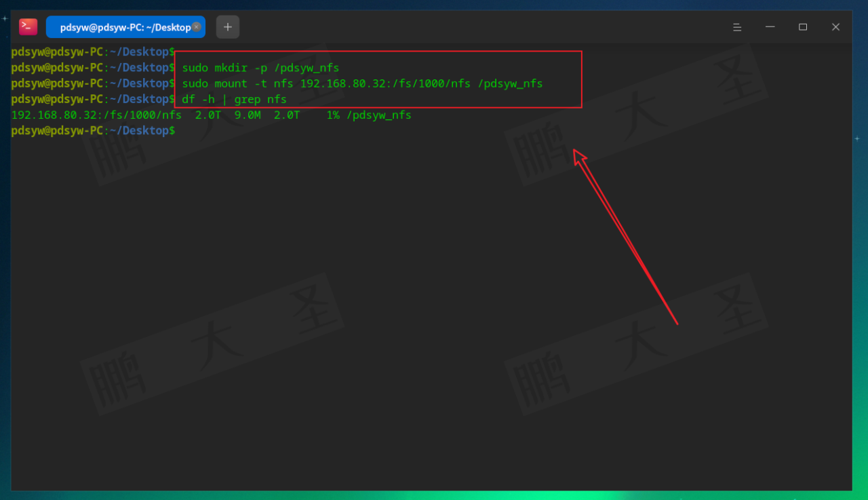Open a new terminal tab with plus button
This screenshot has height=500, width=868.
click(228, 27)
